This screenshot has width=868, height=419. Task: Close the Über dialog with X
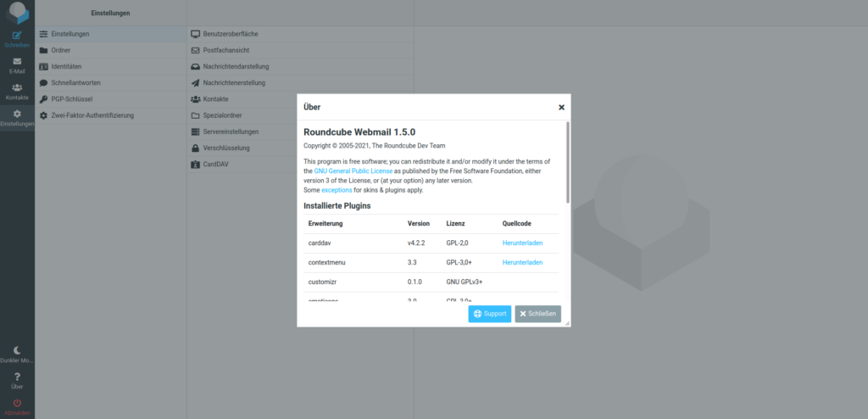(x=561, y=108)
